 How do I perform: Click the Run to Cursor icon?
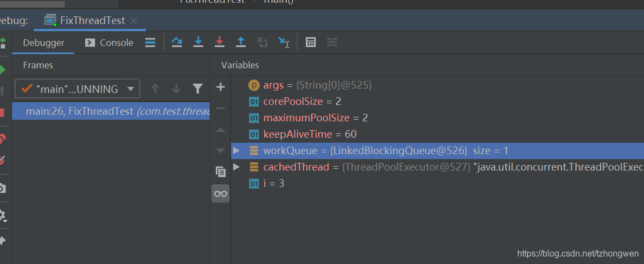click(283, 42)
